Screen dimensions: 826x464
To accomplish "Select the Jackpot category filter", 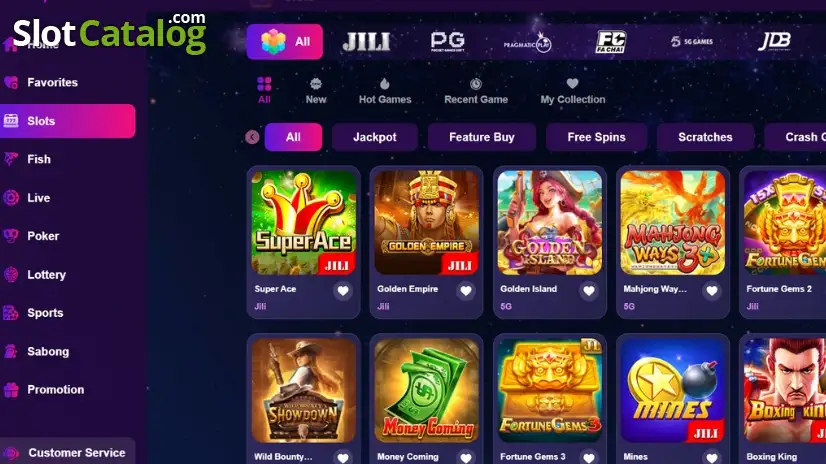I will click(x=375, y=137).
